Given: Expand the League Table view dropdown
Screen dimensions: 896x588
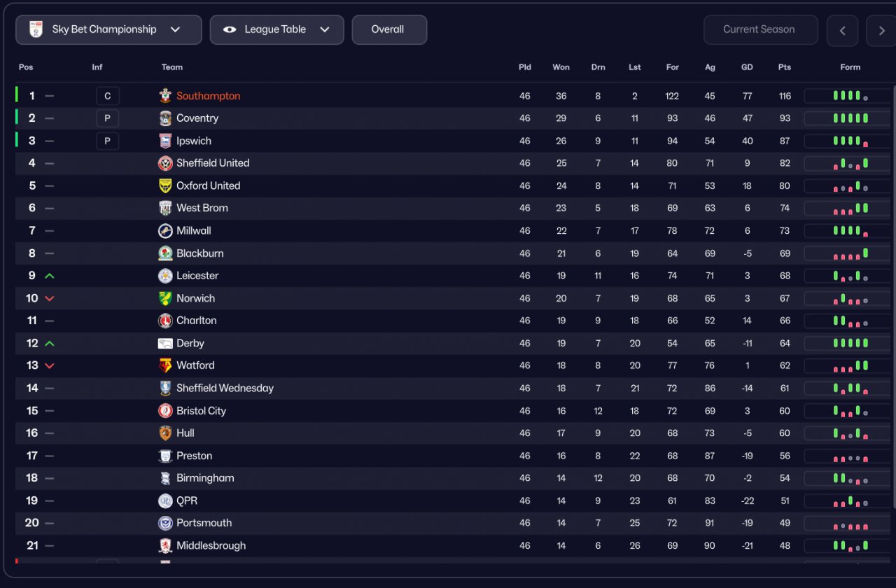Looking at the screenshot, I should pyautogui.click(x=276, y=29).
